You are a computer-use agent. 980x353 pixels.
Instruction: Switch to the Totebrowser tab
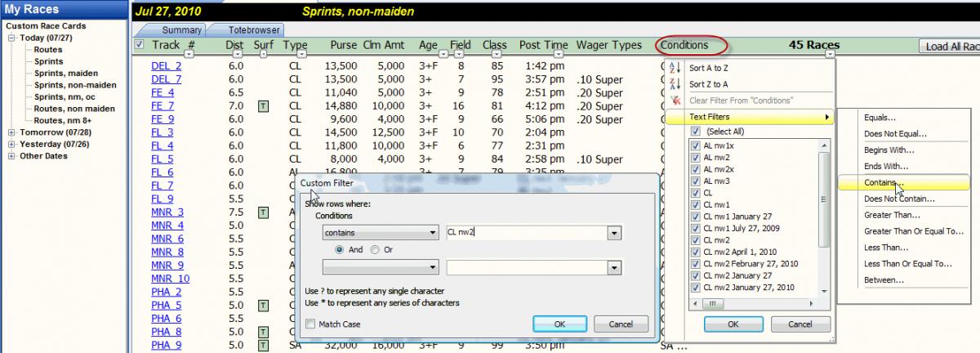click(247, 29)
